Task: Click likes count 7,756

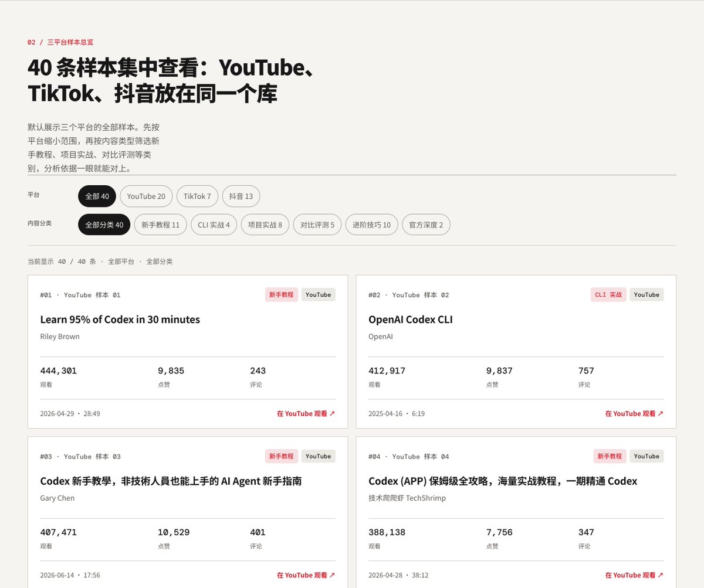Action: [499, 532]
